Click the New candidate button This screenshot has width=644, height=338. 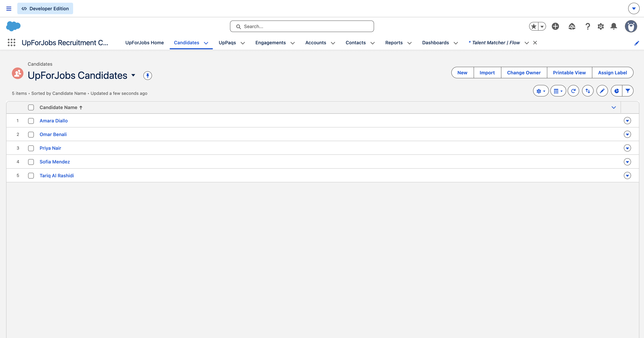click(x=462, y=73)
